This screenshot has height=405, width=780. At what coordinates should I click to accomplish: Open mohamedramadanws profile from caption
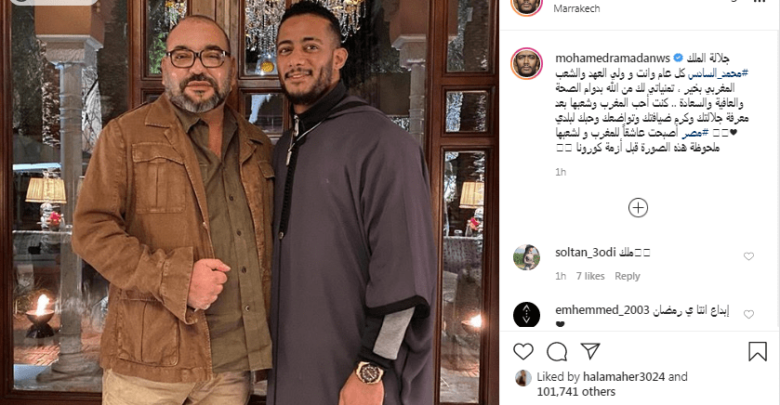[612, 58]
